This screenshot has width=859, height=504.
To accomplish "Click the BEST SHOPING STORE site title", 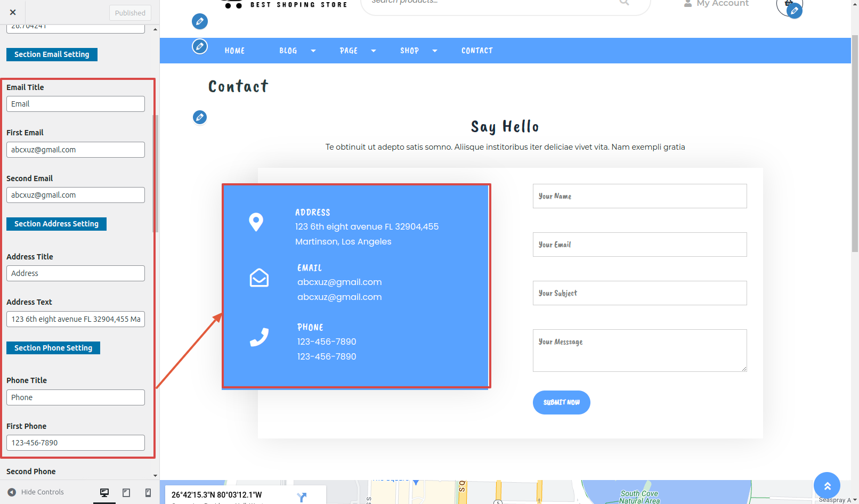I will [298, 5].
